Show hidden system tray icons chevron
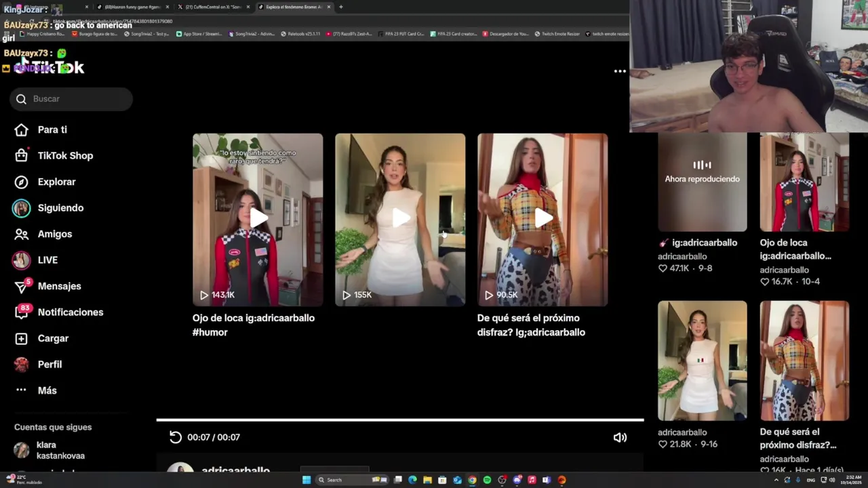This screenshot has height=488, width=868. 776,480
